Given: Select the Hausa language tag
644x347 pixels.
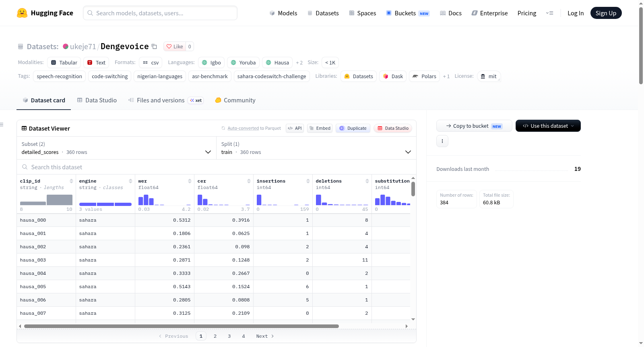Looking at the screenshot, I should pyautogui.click(x=277, y=62).
